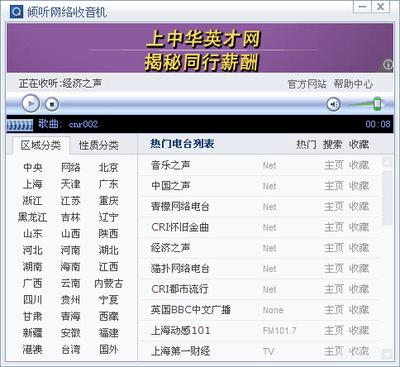Open the 官方网站 link
400x367 pixels.
tap(307, 84)
